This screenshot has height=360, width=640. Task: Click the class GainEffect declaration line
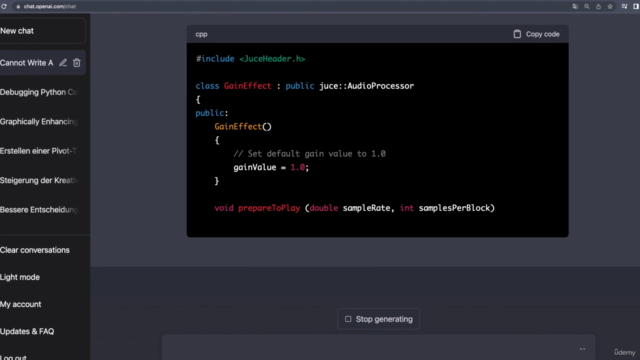click(x=304, y=86)
